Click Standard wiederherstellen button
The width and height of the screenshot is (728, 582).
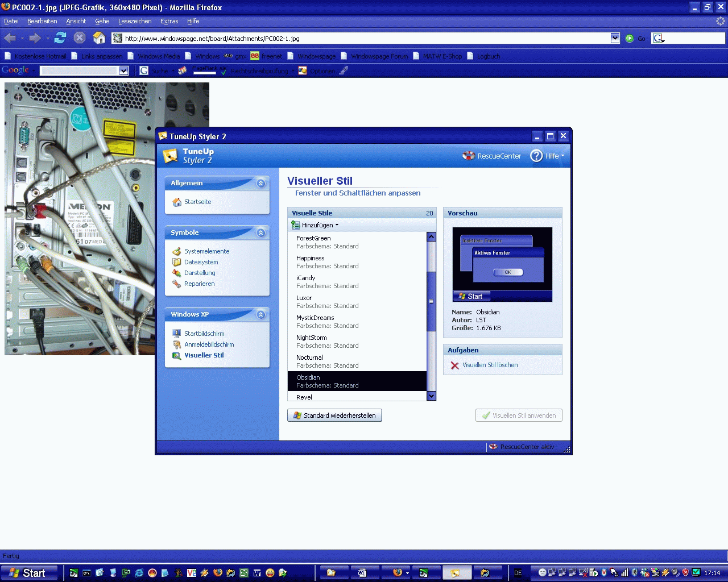click(334, 415)
